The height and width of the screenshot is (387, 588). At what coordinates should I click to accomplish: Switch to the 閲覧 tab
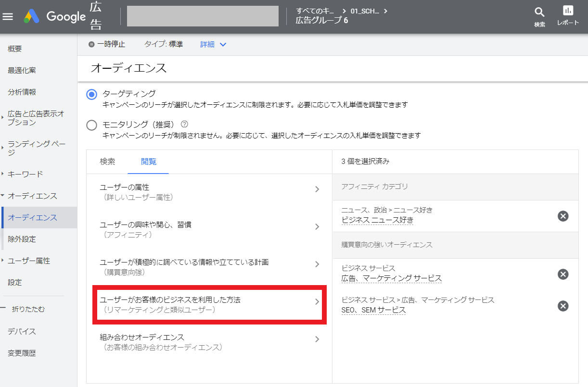(149, 162)
